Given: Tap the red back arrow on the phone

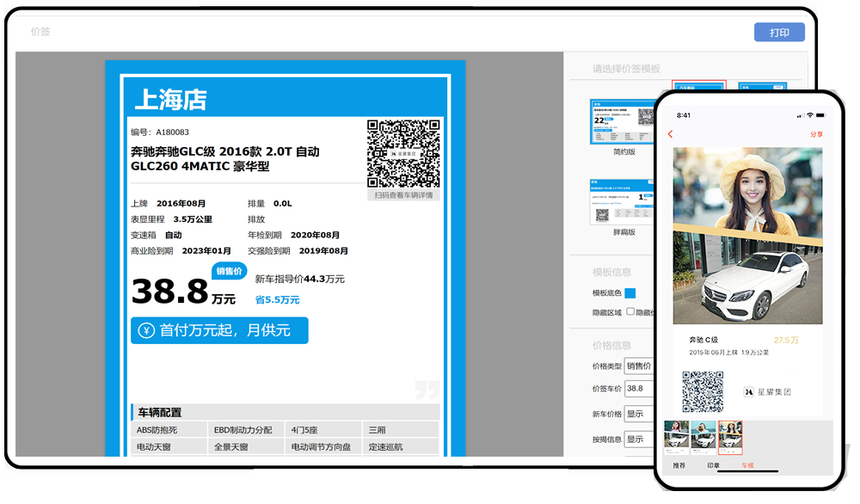Looking at the screenshot, I should pyautogui.click(x=670, y=134).
